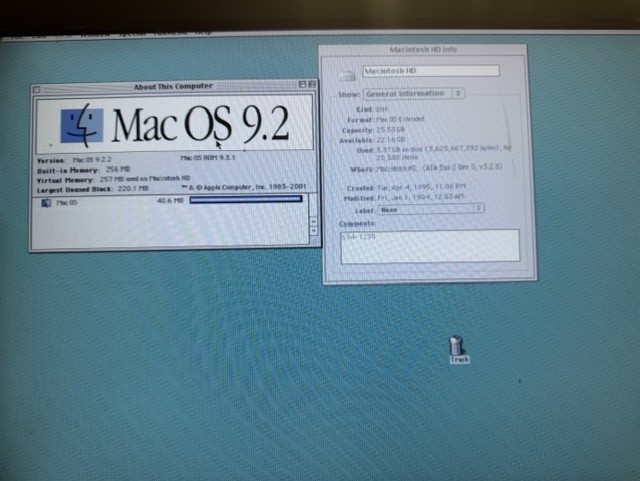Collapse About This Computer with the windowshade box
The width and height of the screenshot is (640, 481).
(312, 85)
